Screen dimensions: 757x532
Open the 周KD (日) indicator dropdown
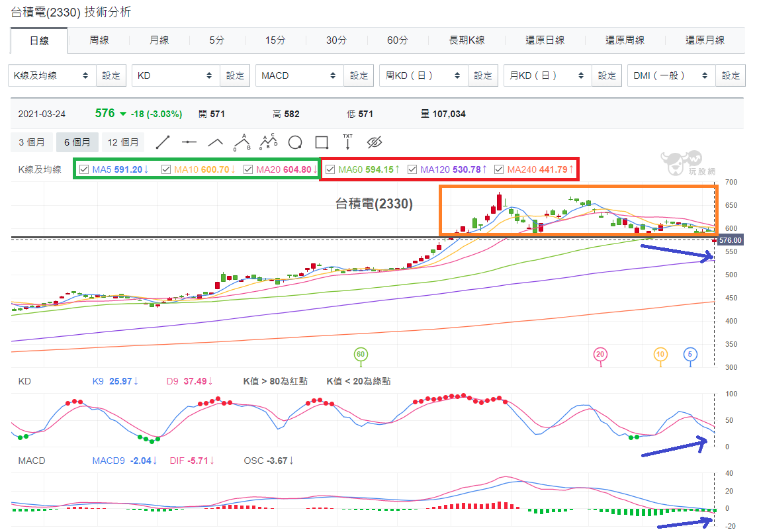coord(424,76)
